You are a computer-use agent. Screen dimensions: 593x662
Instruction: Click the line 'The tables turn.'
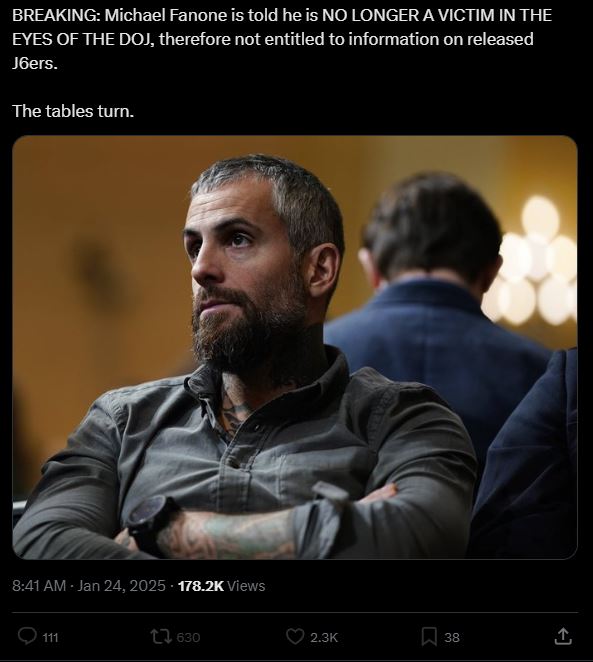tap(73, 111)
